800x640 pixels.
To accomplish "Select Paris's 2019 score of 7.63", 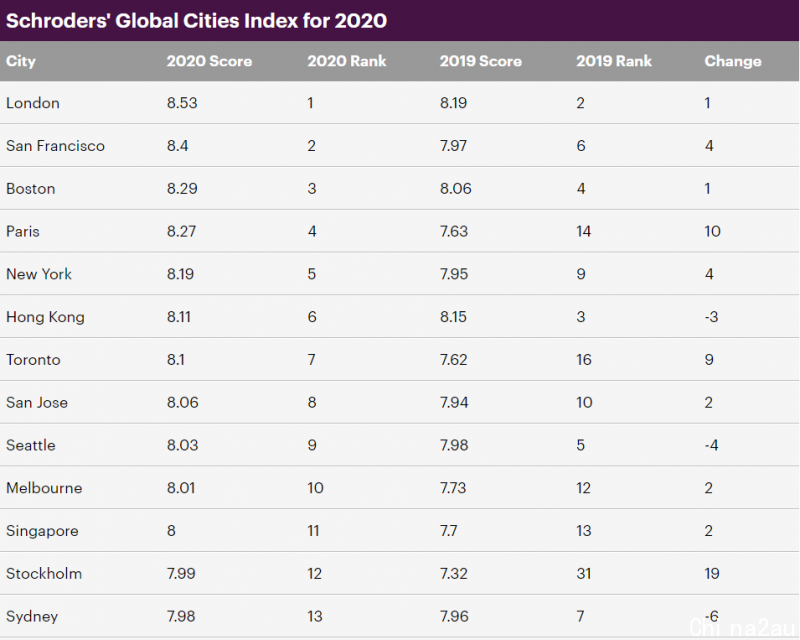I will [x=454, y=232].
